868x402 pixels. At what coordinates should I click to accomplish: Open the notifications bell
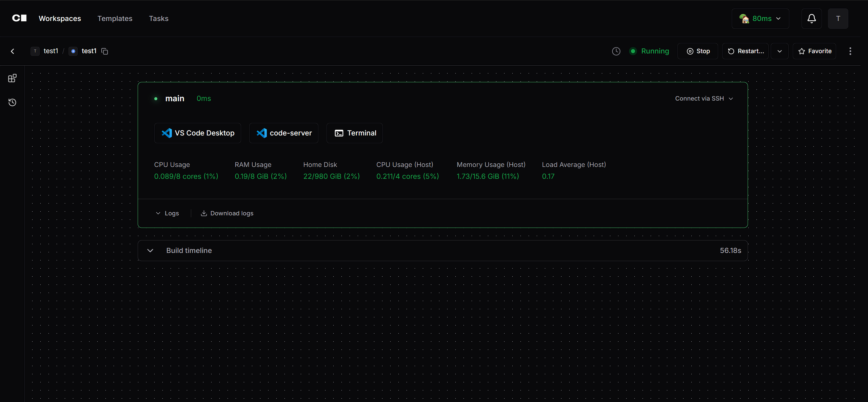tap(811, 19)
